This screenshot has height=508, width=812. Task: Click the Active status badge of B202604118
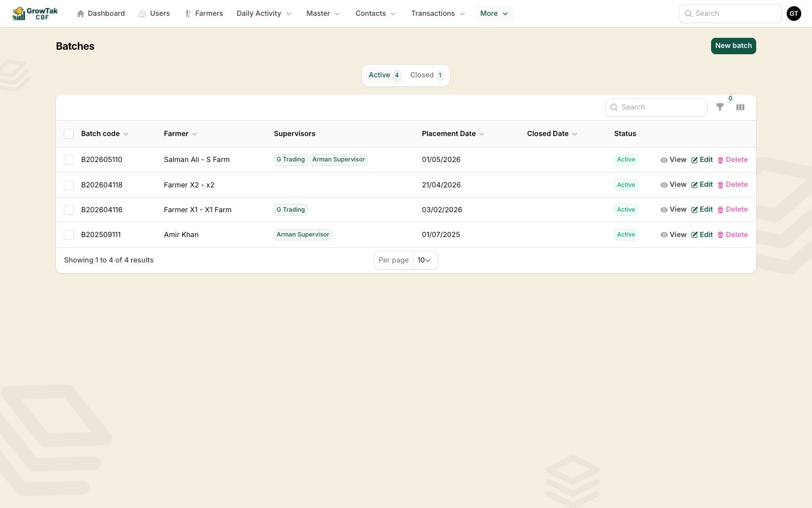(x=626, y=185)
